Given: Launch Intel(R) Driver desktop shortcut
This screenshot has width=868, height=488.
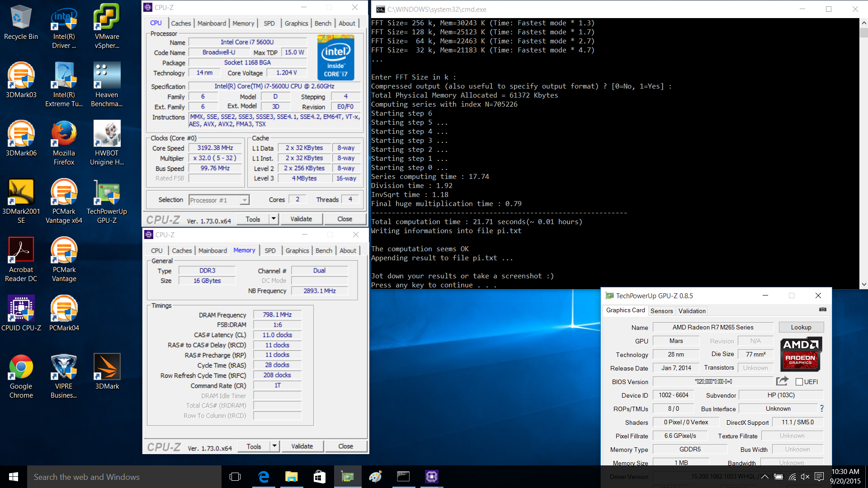Looking at the screenshot, I should [64, 27].
